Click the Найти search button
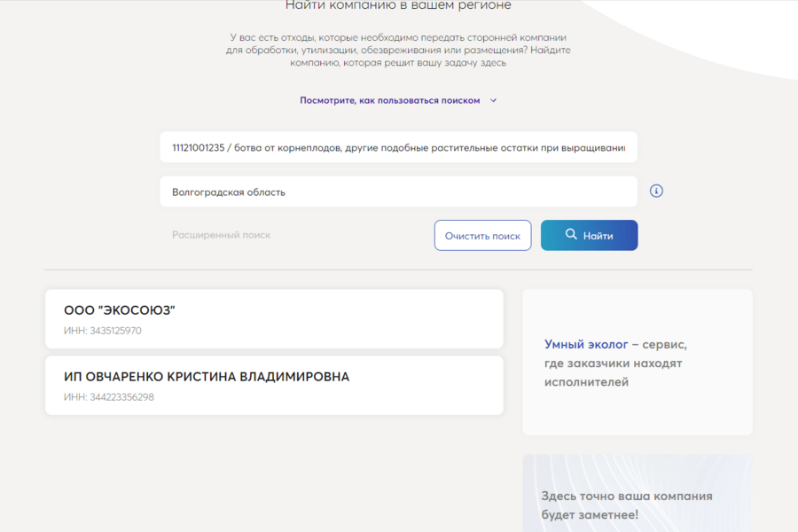This screenshot has width=798, height=532. (x=590, y=235)
